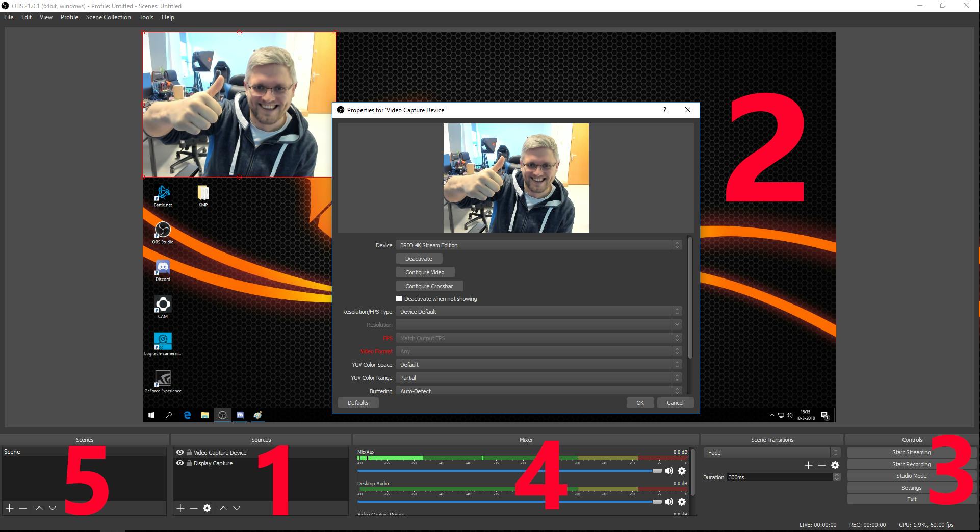Open the Desktop Audio settings gear in the Mixer
The image size is (980, 532).
[x=682, y=502]
